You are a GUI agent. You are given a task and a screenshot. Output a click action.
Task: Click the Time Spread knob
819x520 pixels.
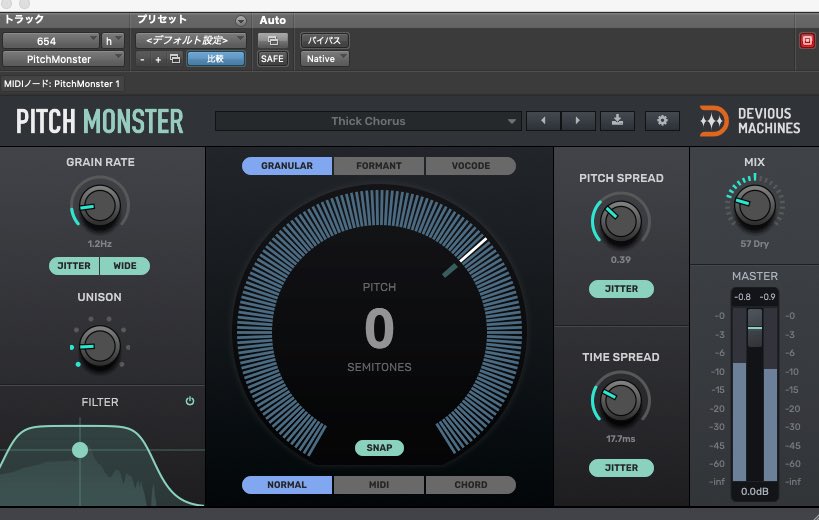tap(621, 400)
